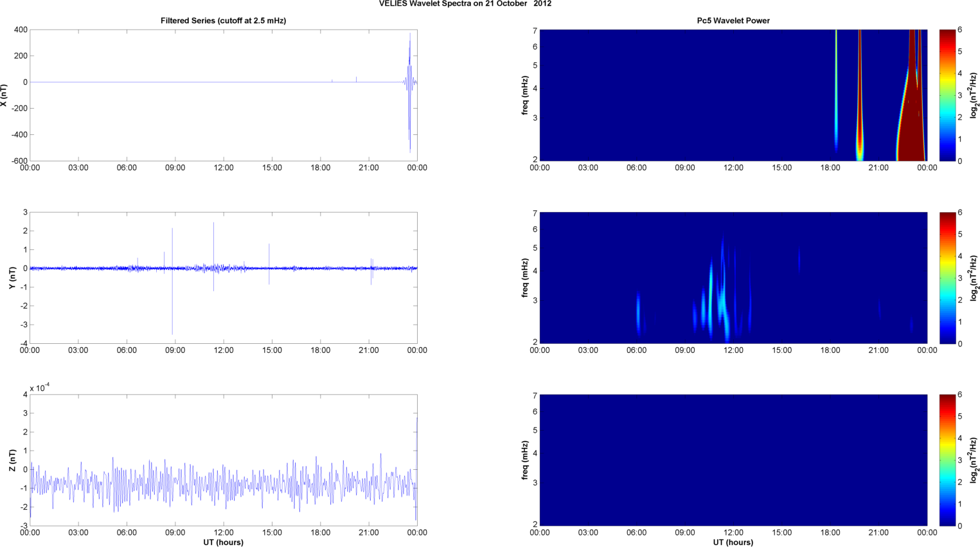Click the '09:00' tick under the Y filtered series
Viewport: 980px width, 547px height.
coord(175,350)
